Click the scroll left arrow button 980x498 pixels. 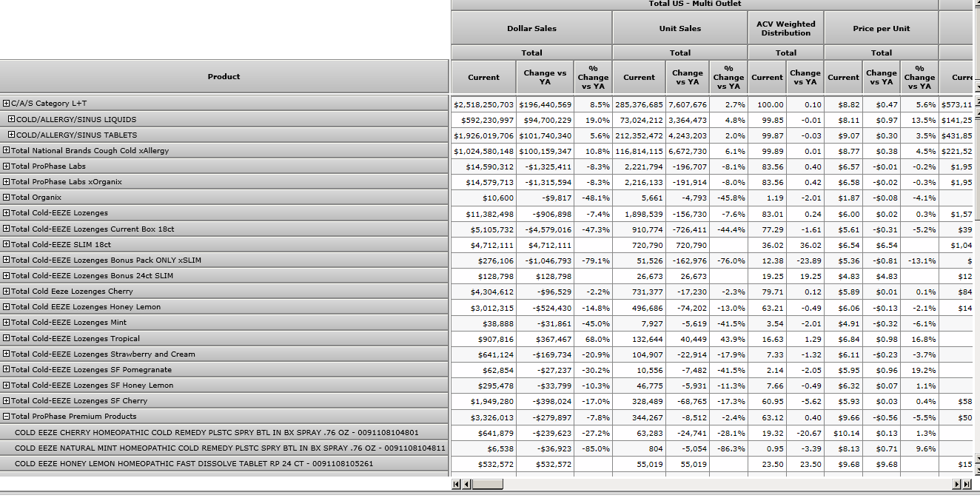[x=466, y=484]
